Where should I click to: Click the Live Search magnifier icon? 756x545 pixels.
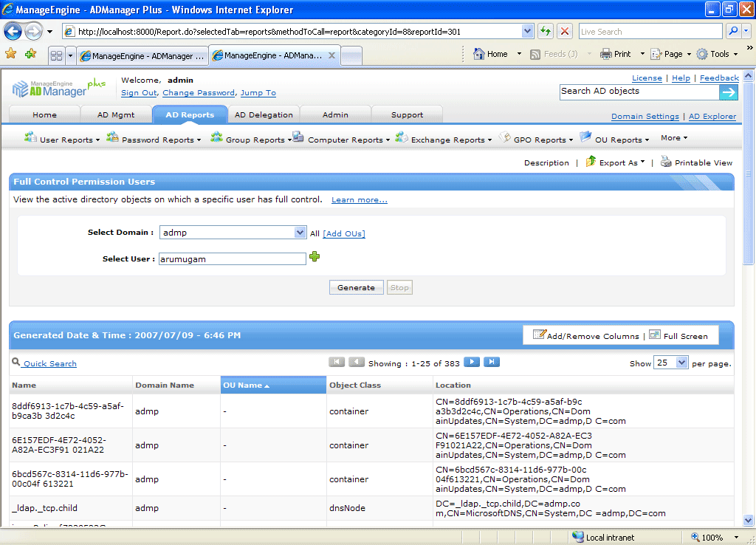(x=733, y=31)
